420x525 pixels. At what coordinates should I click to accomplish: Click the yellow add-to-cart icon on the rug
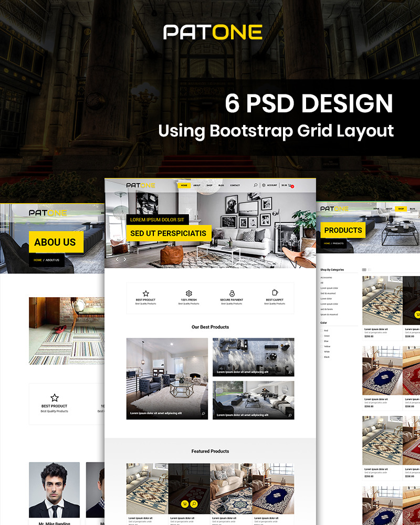click(x=185, y=504)
